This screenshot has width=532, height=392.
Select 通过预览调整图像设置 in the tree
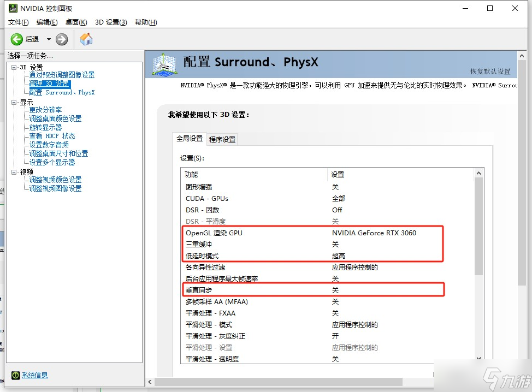[62, 75]
